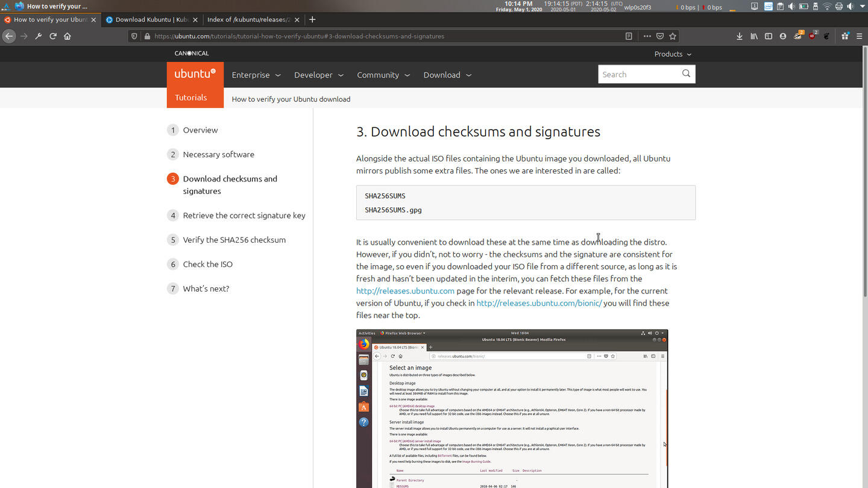Click the SHA256SUMS.gpg filename text
This screenshot has width=868, height=488.
(393, 210)
